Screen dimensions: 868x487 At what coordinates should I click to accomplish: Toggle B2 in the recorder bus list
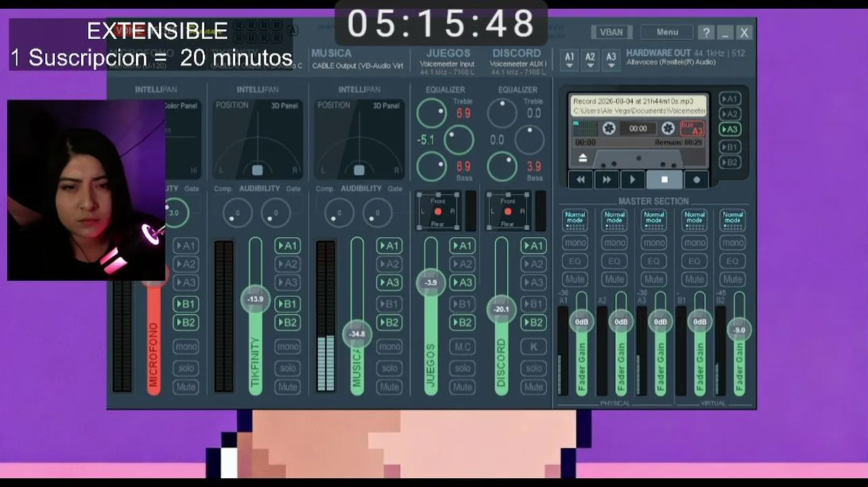(x=729, y=162)
